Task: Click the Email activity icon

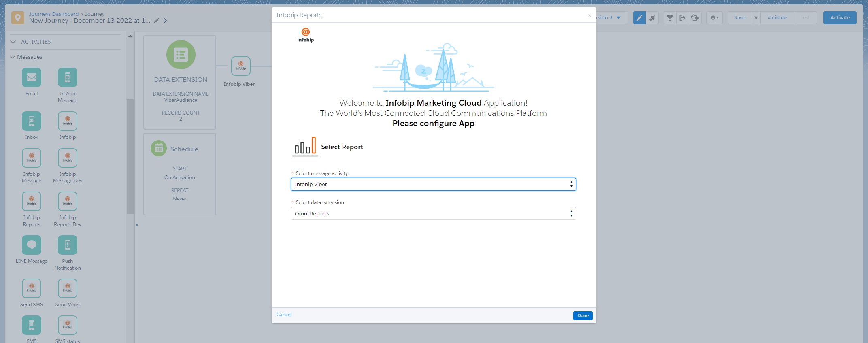Action: click(x=32, y=77)
